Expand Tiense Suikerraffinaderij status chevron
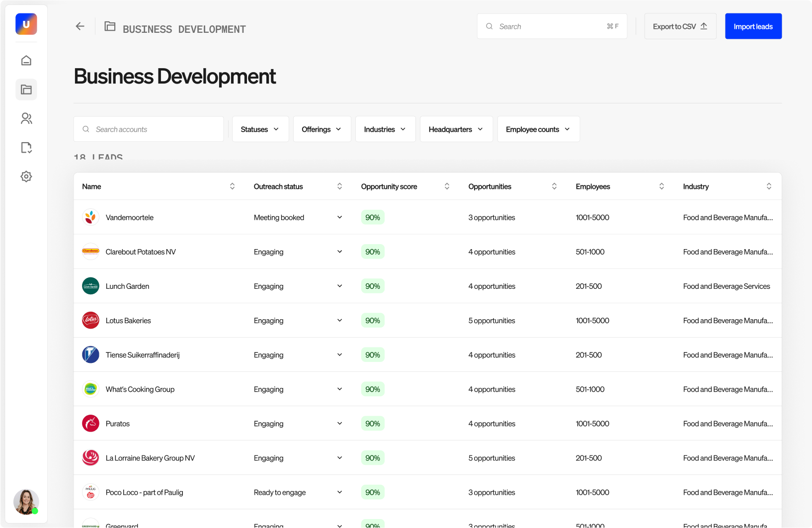 339,354
